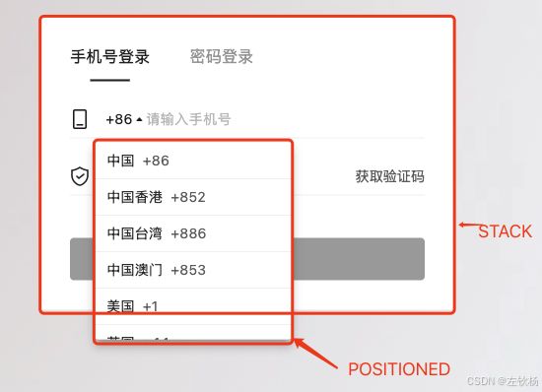Click the shield checkmark verification icon
Screen dimensions: 542x392
(80, 176)
